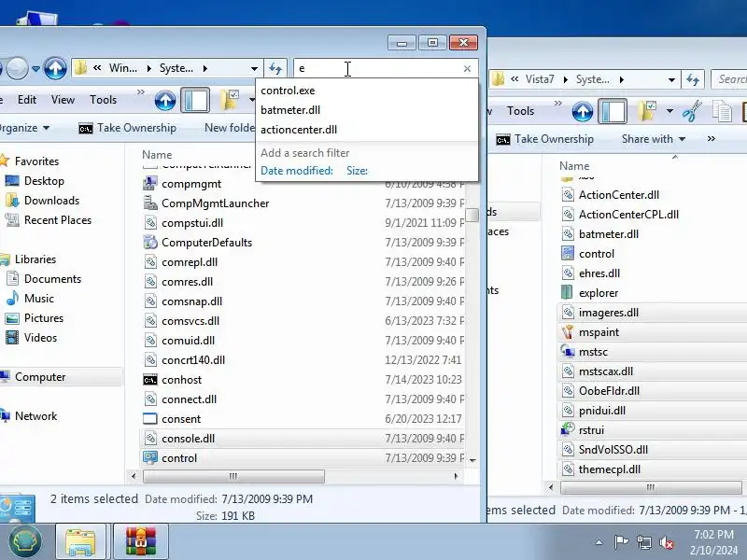The height and width of the screenshot is (560, 747).
Task: Select Network in navigation pane
Action: click(35, 415)
